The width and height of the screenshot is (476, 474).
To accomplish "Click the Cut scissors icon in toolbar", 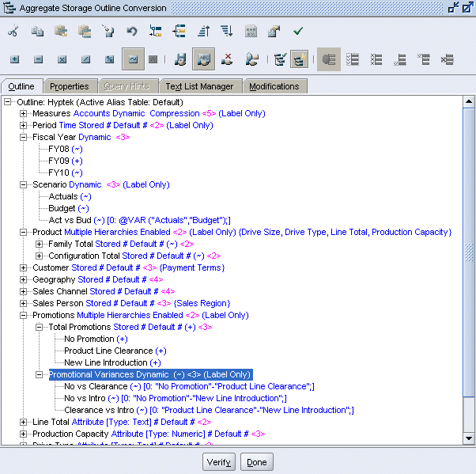I will pos(13,32).
